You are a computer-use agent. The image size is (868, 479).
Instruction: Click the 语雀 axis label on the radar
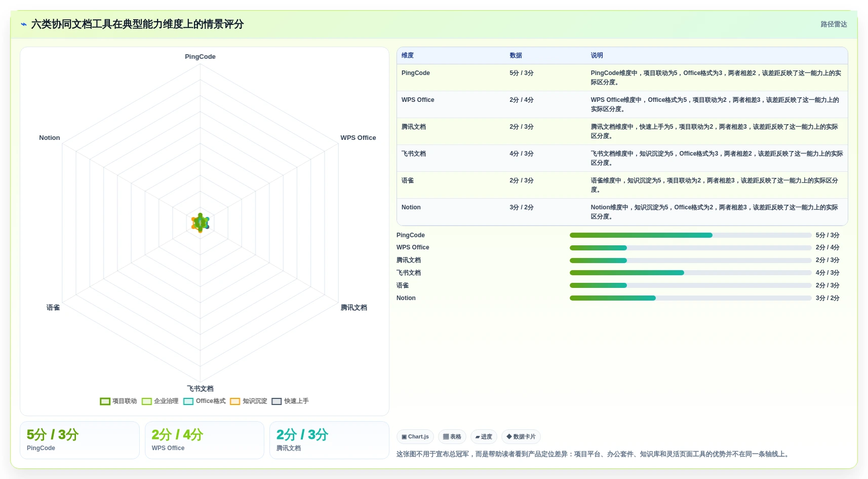tap(53, 308)
